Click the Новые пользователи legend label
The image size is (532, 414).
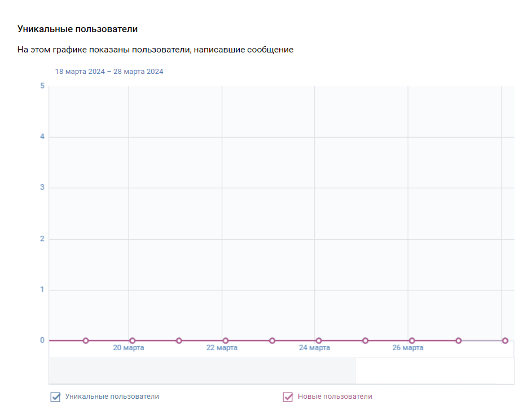tap(335, 397)
